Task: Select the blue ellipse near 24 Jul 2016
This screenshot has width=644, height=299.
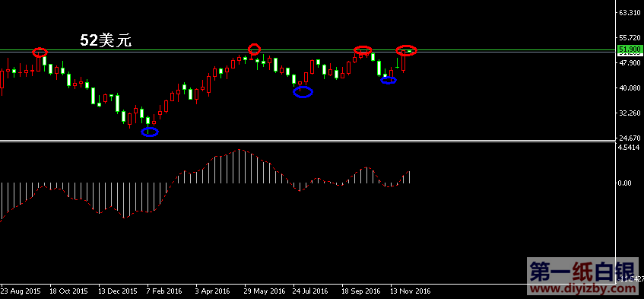Action: 303,92
